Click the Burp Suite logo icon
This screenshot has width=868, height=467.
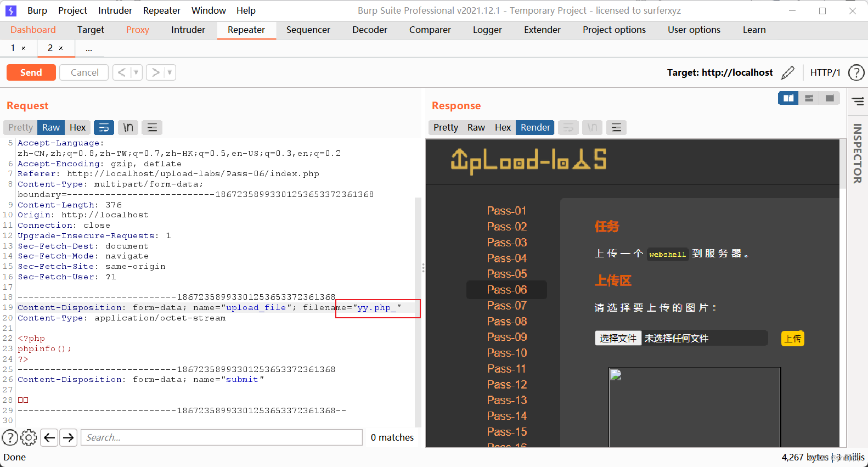(10, 10)
